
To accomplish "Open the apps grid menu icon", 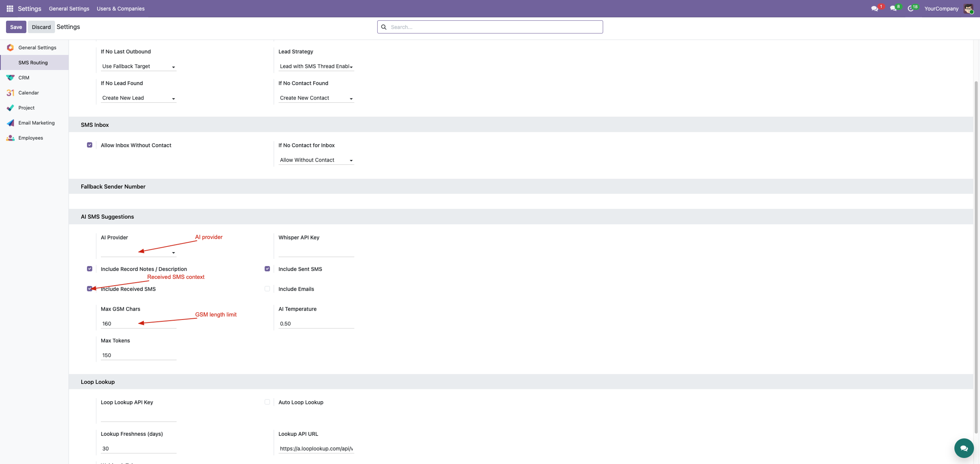I will coord(10,9).
